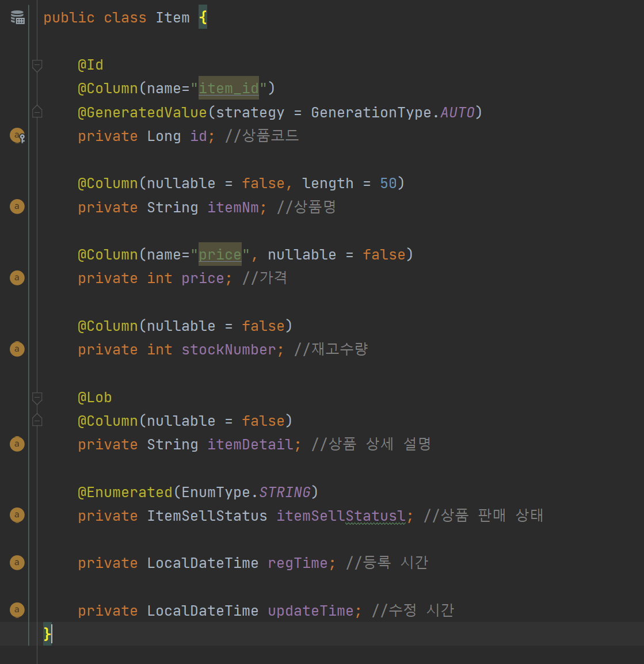
Task: Click the @Id annotation text
Action: click(x=90, y=65)
